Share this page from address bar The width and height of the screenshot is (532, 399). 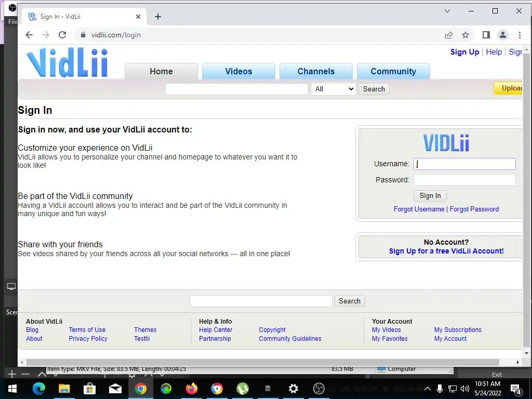pyautogui.click(x=449, y=35)
